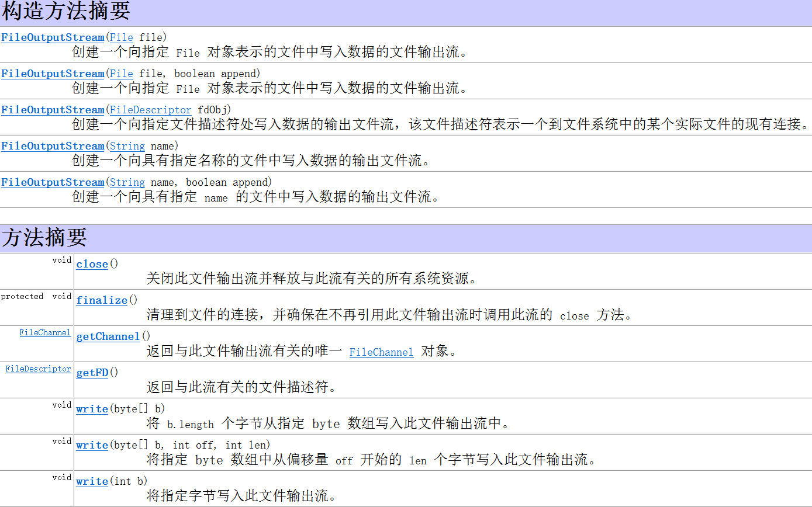Viewport: 812px width, 507px height.
Task: Open the FileDescriptor return type link for getFD
Action: (38, 369)
